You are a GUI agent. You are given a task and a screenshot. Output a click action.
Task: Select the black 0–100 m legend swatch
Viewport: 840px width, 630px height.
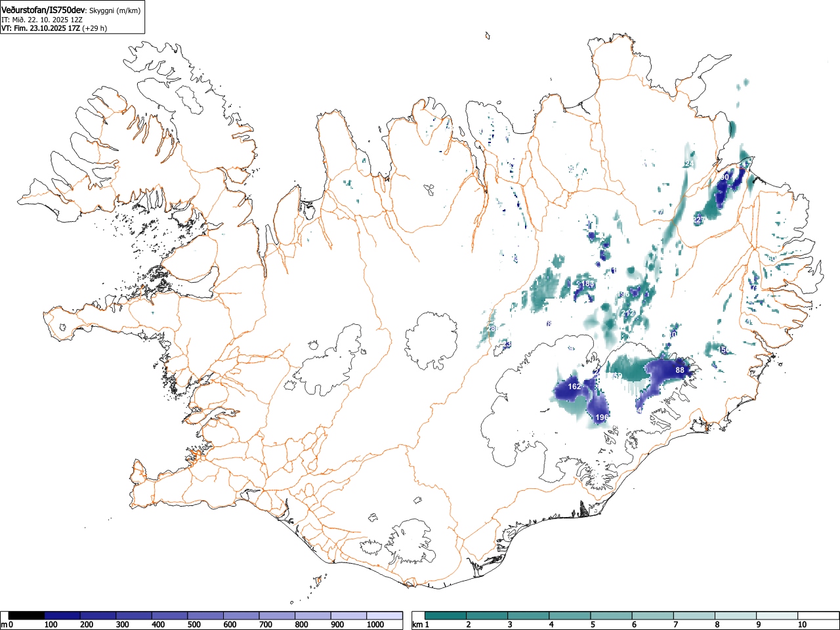click(27, 616)
